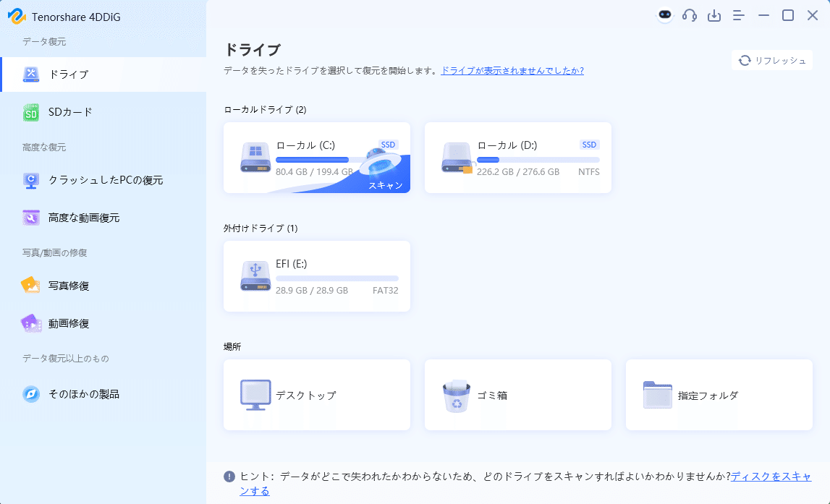This screenshot has height=504, width=830.
Task: Click the ゴミ箱 recycle bin icon
Action: point(457,396)
